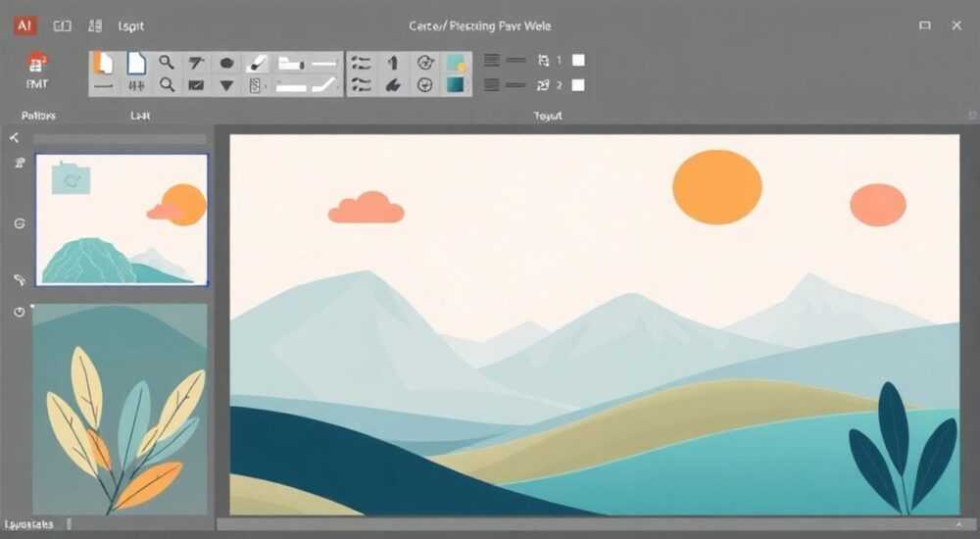Open the Lait tab
Image resolution: width=980 pixels, height=539 pixels.
140,116
